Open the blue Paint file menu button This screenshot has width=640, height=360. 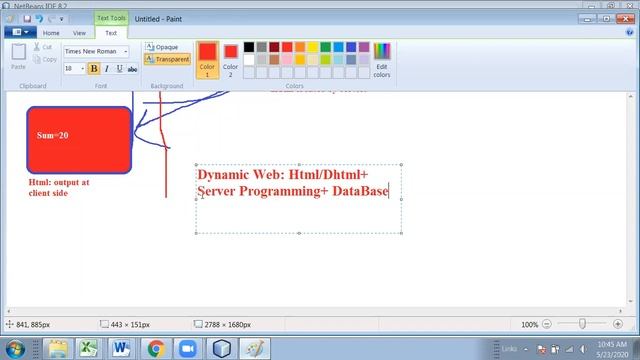click(20, 32)
